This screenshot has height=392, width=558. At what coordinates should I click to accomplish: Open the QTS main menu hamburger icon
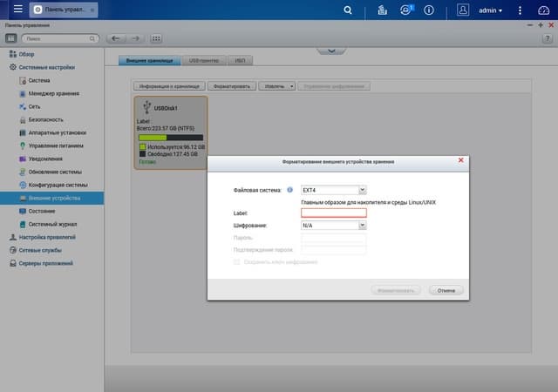17,10
